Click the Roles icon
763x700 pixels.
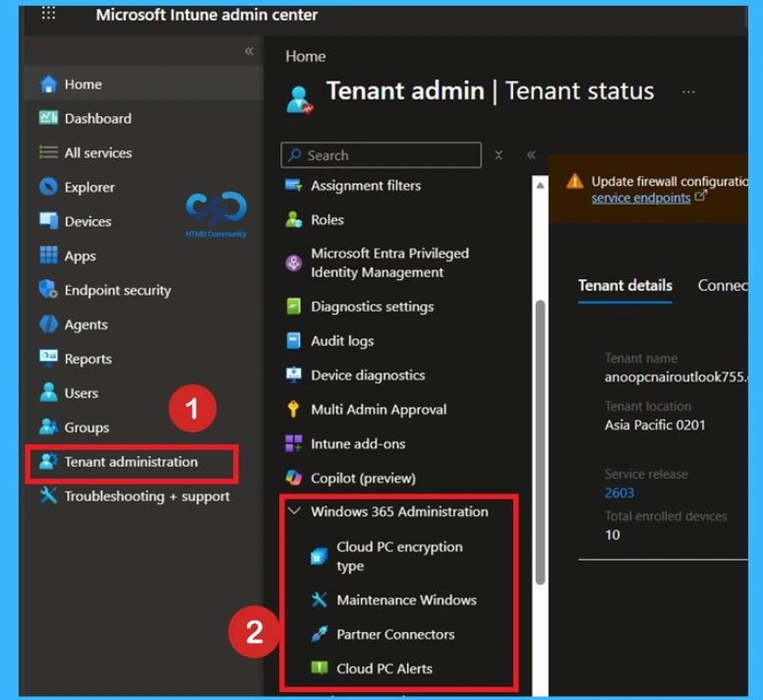(x=294, y=220)
